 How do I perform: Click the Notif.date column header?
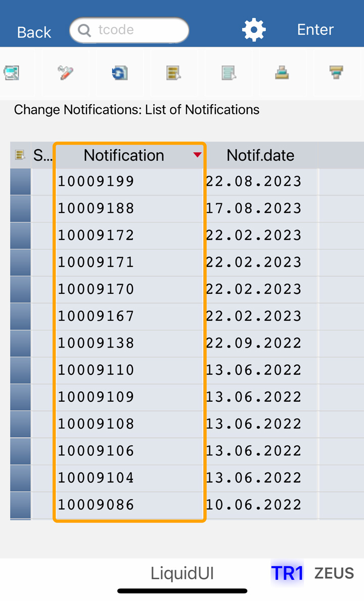pyautogui.click(x=260, y=155)
